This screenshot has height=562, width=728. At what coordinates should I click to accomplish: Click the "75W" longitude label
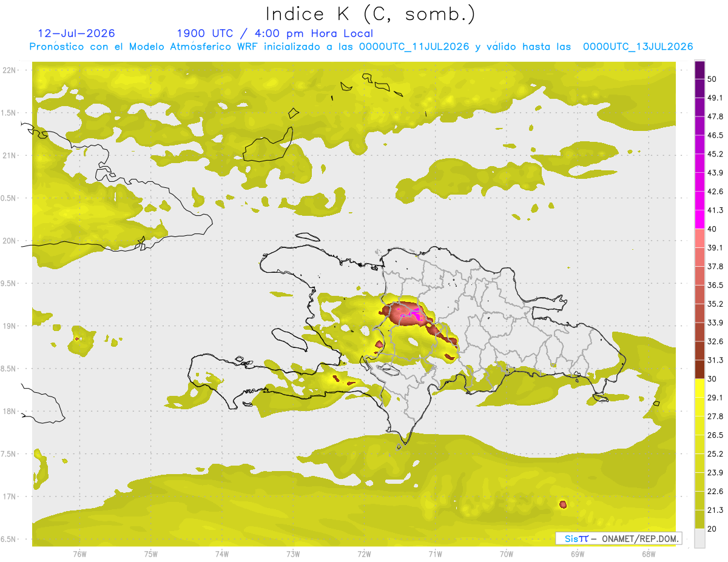pos(151,554)
